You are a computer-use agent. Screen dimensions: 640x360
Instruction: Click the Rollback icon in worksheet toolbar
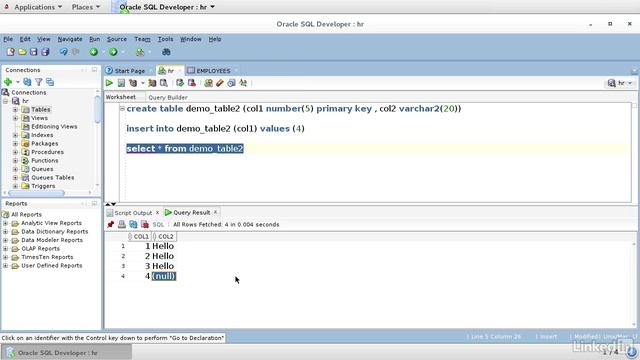tap(191, 83)
